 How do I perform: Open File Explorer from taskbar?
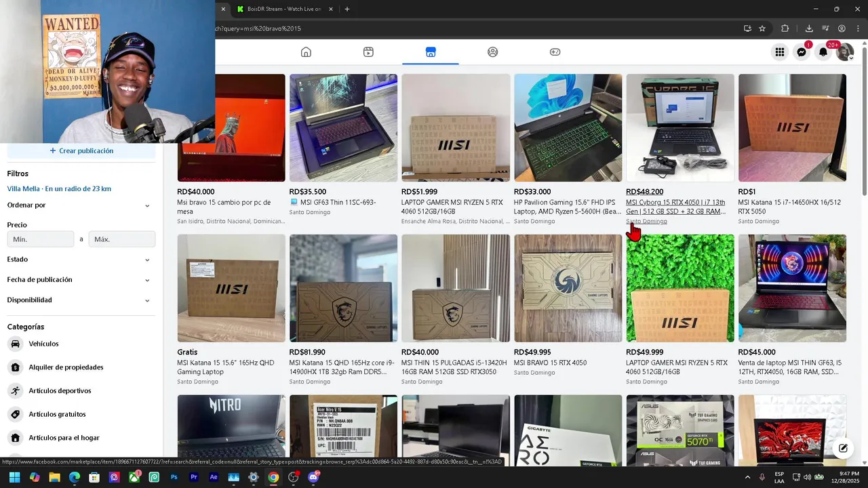(x=54, y=477)
